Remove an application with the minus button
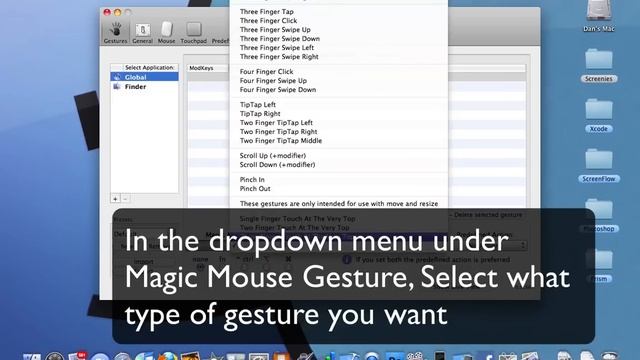The image size is (640, 360). (125, 199)
